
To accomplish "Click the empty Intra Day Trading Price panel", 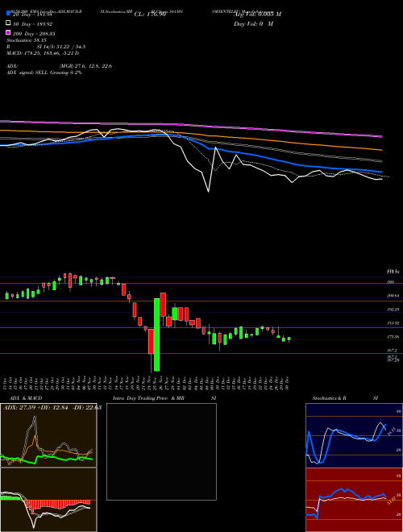I will 161,451.
